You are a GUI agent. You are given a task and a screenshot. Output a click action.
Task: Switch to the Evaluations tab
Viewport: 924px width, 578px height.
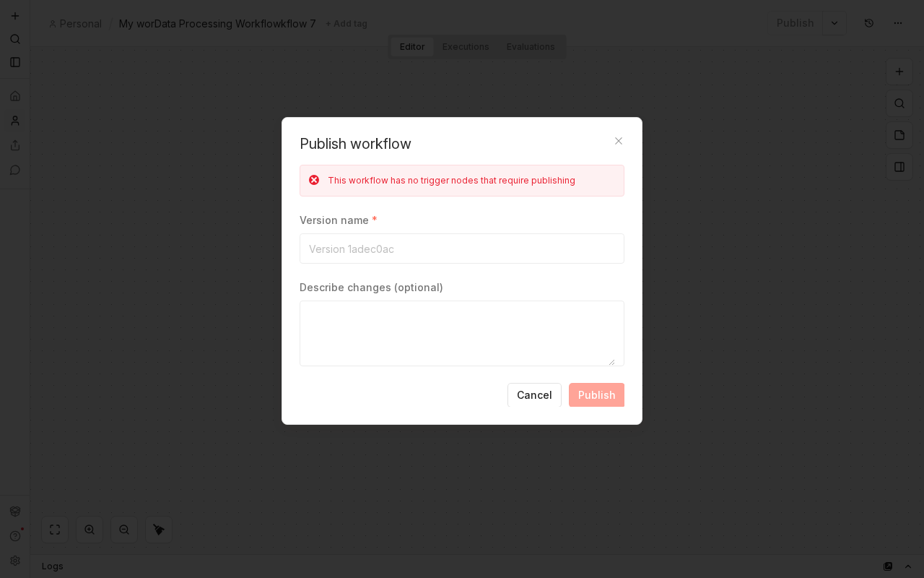pyautogui.click(x=531, y=47)
